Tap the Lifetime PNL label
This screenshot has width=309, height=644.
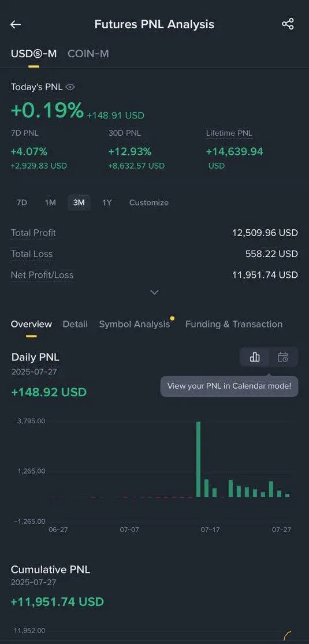tap(229, 133)
